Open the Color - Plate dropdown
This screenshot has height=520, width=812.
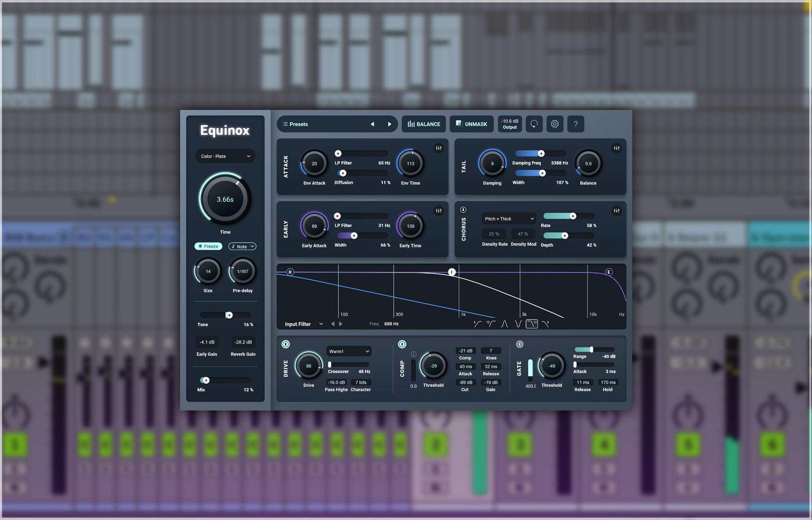[x=225, y=156]
